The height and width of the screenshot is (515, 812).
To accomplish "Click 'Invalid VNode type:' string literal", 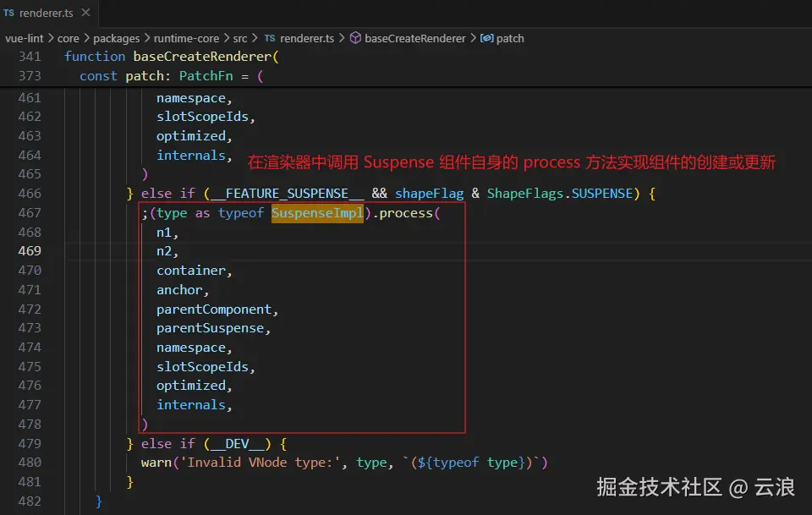I will (261, 463).
